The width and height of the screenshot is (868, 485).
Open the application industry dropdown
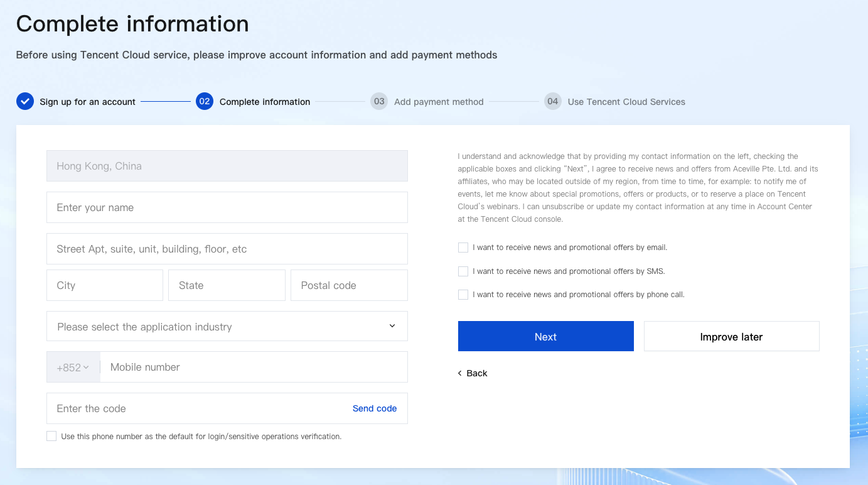click(227, 327)
